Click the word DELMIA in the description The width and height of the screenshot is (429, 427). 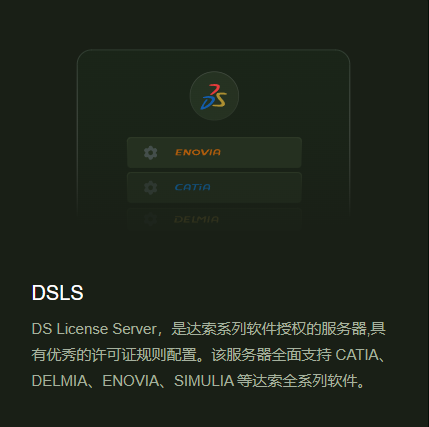(59, 381)
